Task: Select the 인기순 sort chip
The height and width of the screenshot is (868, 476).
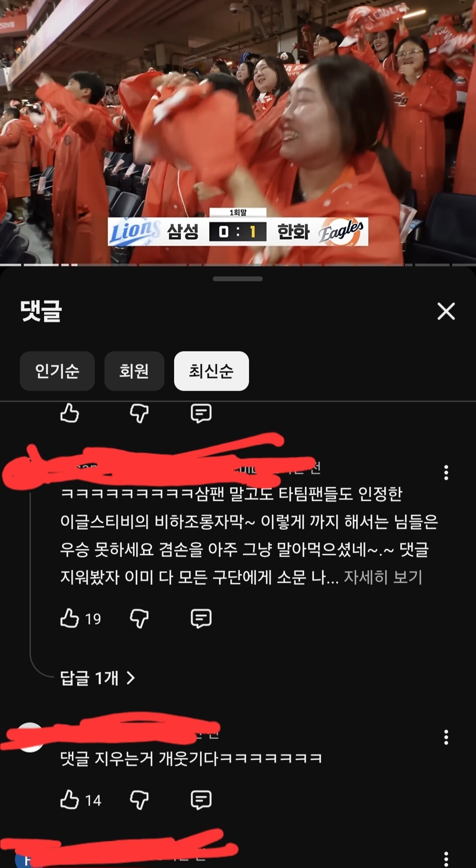Action: click(x=57, y=371)
